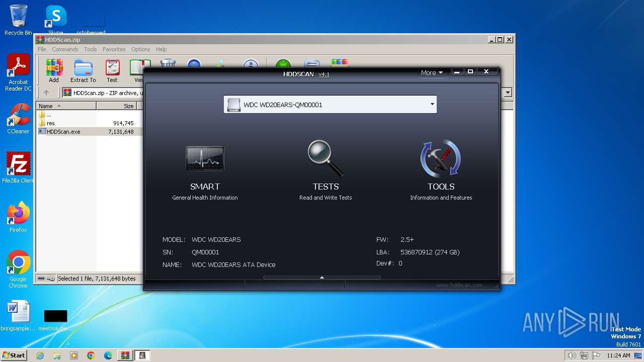Open the Help menu in WinRAR
This screenshot has width=644, height=362.
click(161, 49)
